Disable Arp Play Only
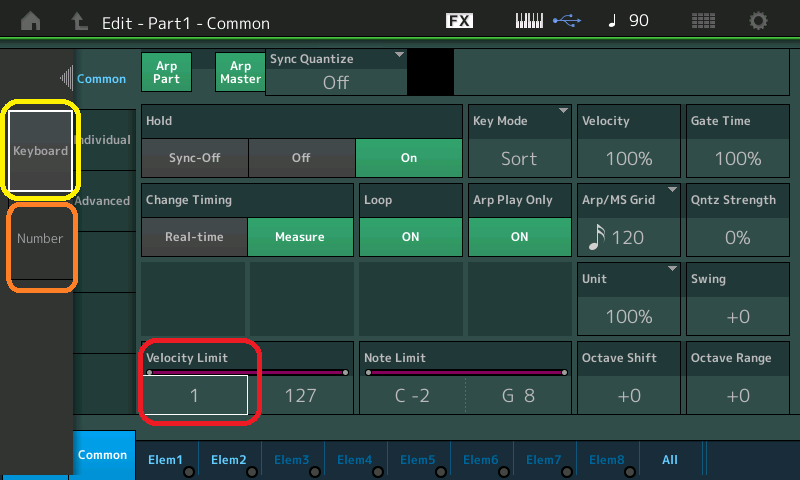The width and height of the screenshot is (800, 480). pyautogui.click(x=519, y=237)
